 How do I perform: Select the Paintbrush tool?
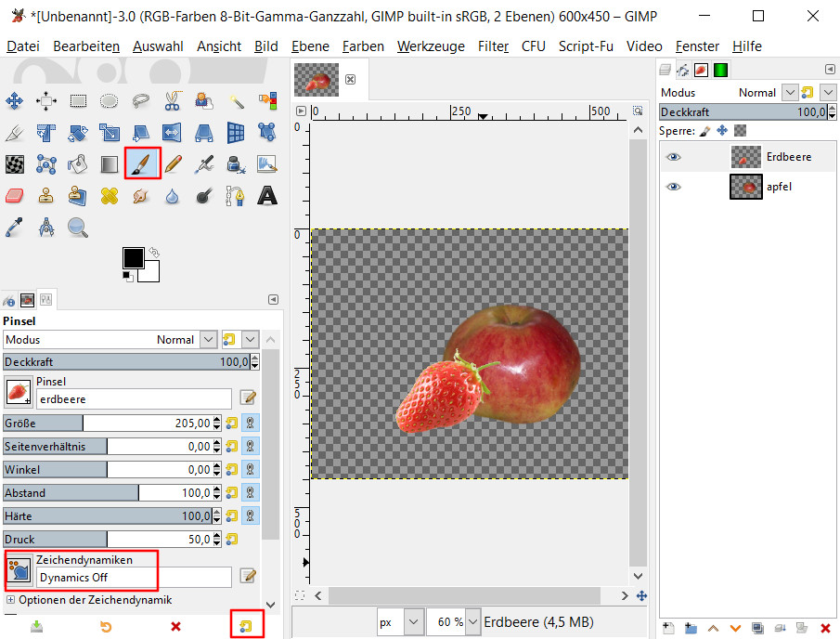coord(143,163)
